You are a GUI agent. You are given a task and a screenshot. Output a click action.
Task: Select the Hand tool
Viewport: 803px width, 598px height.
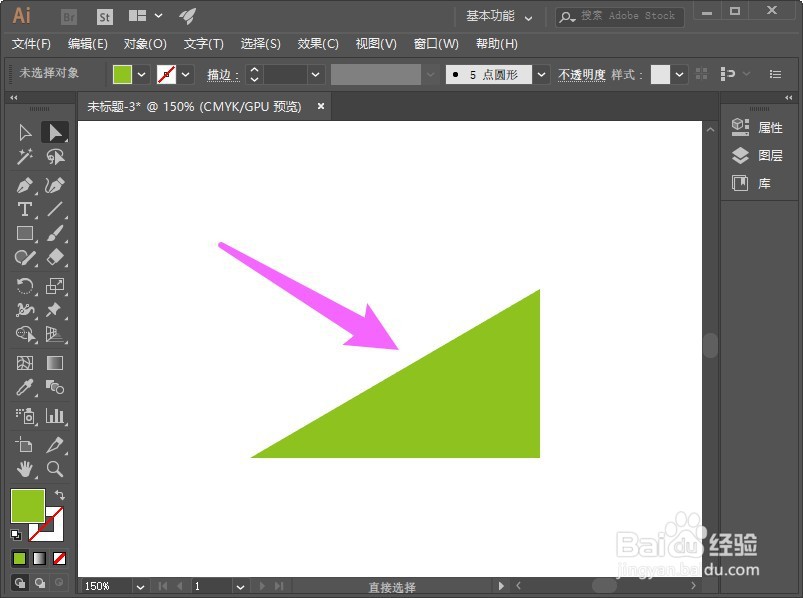[25, 469]
